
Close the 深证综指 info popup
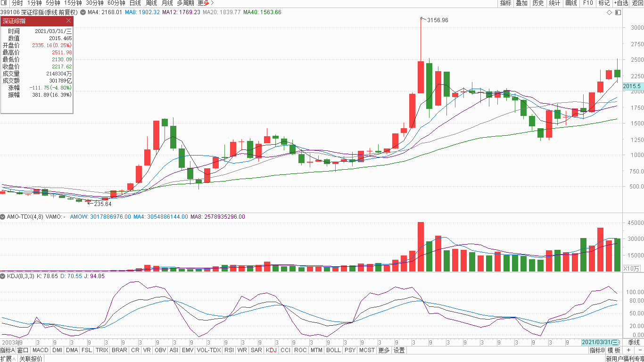(x=69, y=21)
